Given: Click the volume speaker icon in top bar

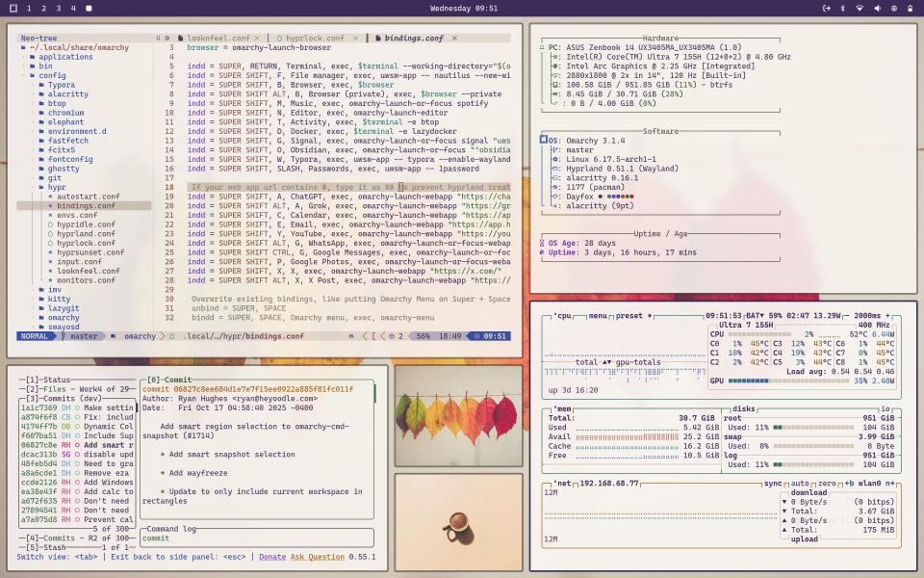Looking at the screenshot, I should 876,8.
